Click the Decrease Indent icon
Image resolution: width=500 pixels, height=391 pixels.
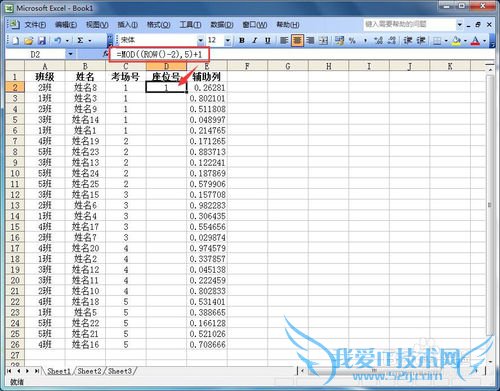pyautogui.click(x=408, y=41)
